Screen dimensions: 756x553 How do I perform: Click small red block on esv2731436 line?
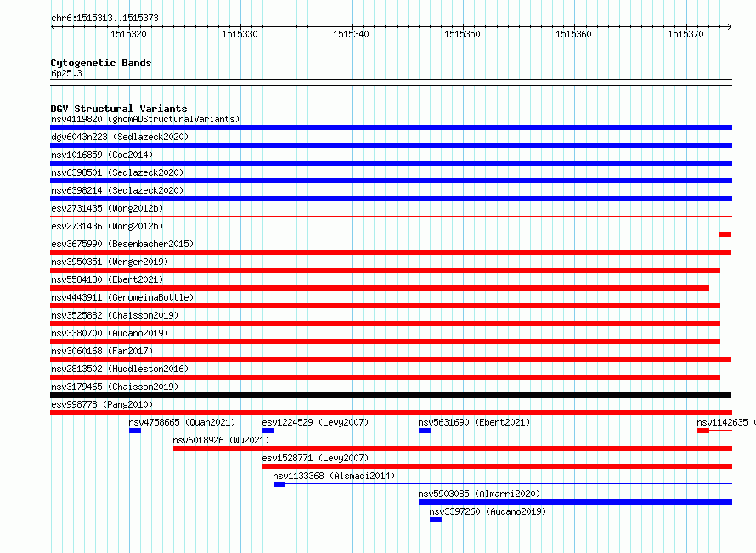coord(725,234)
